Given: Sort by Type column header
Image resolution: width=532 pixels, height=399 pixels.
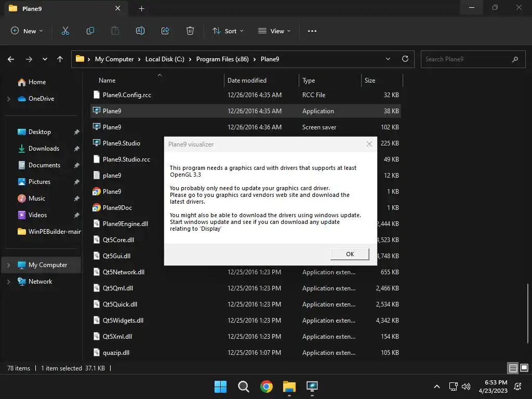Looking at the screenshot, I should point(309,81).
